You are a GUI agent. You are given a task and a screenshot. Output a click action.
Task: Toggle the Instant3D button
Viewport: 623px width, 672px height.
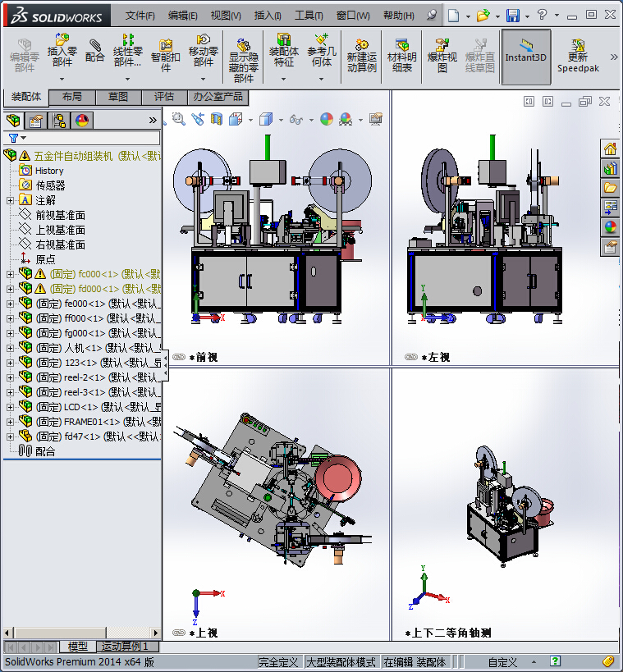point(526,57)
